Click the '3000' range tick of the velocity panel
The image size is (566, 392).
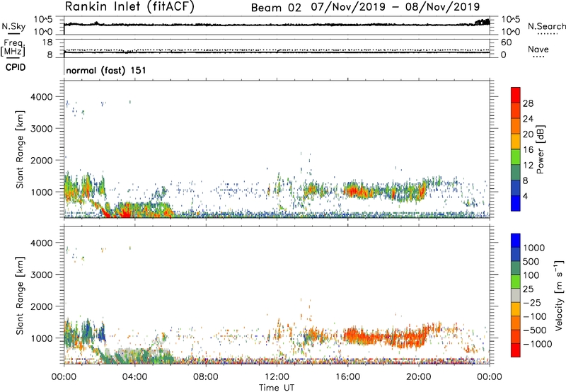pos(41,275)
